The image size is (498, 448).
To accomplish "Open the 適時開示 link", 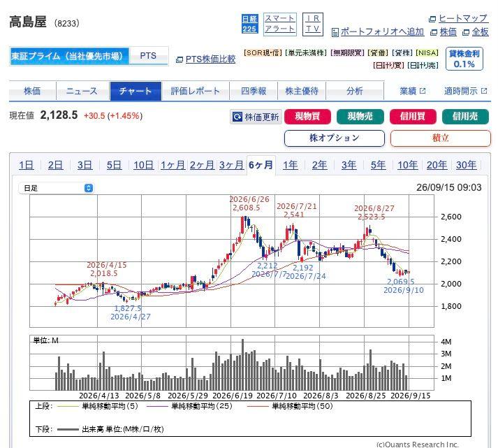I will [x=460, y=91].
